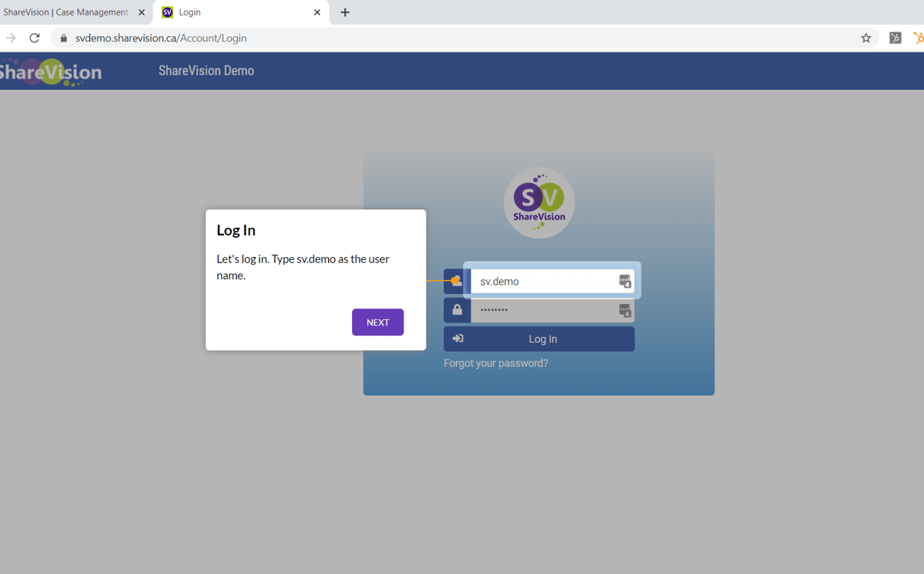
Task: Click the circular SV ShareVision logo above the form
Action: tap(538, 202)
